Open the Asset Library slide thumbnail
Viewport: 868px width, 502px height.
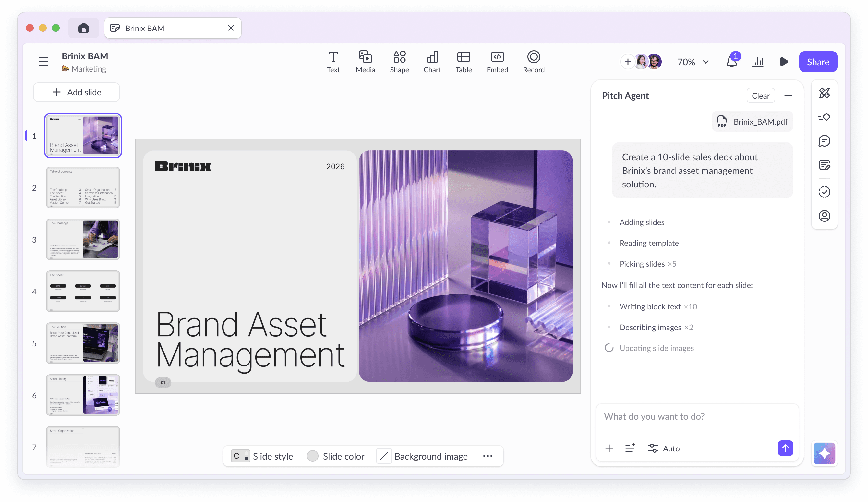(83, 395)
